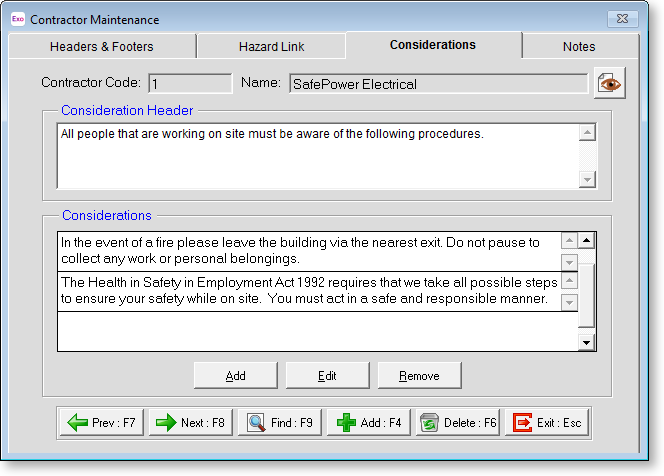Switch to the Headers & Footers tab

pyautogui.click(x=102, y=46)
